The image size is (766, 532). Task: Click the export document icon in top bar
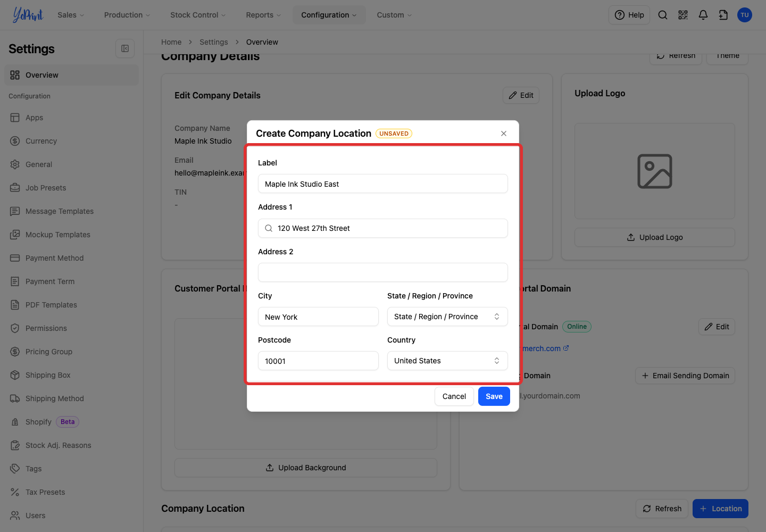point(723,15)
